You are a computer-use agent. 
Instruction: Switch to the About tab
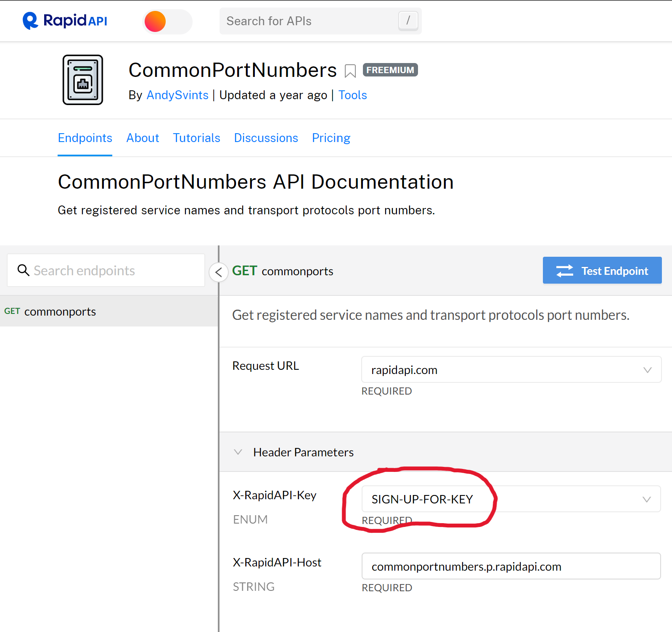[x=143, y=138]
